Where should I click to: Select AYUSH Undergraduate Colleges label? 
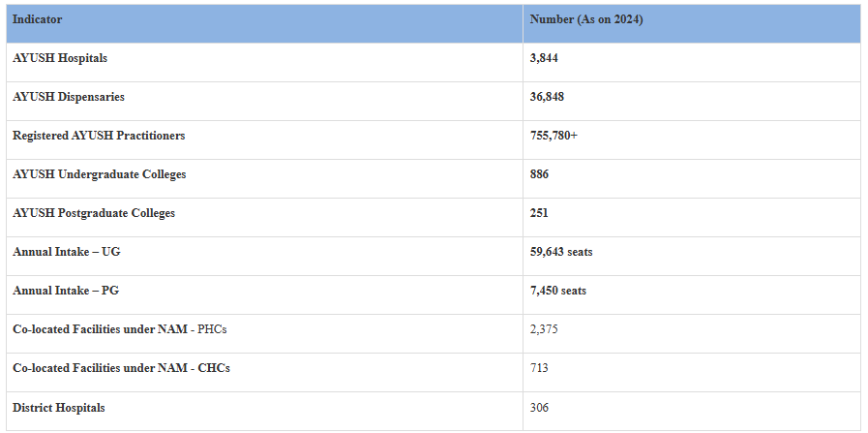[x=100, y=174]
